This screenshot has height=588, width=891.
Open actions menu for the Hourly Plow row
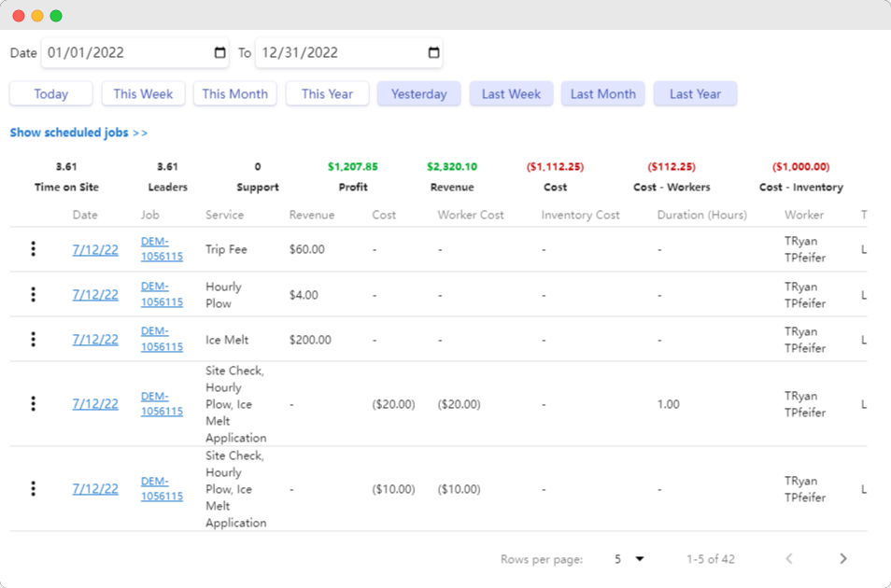(x=34, y=294)
